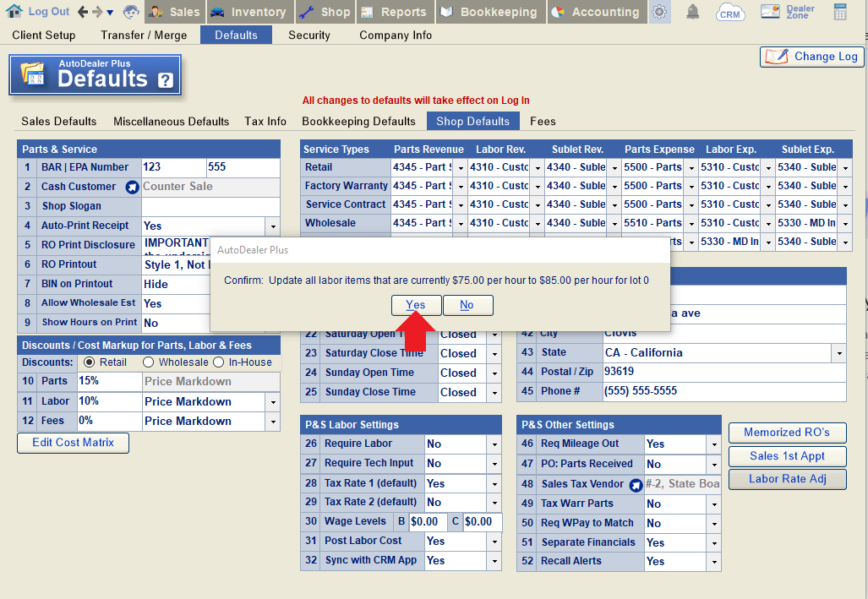Image resolution: width=868 pixels, height=599 pixels.
Task: Switch to the Company Info tab
Action: point(396,35)
